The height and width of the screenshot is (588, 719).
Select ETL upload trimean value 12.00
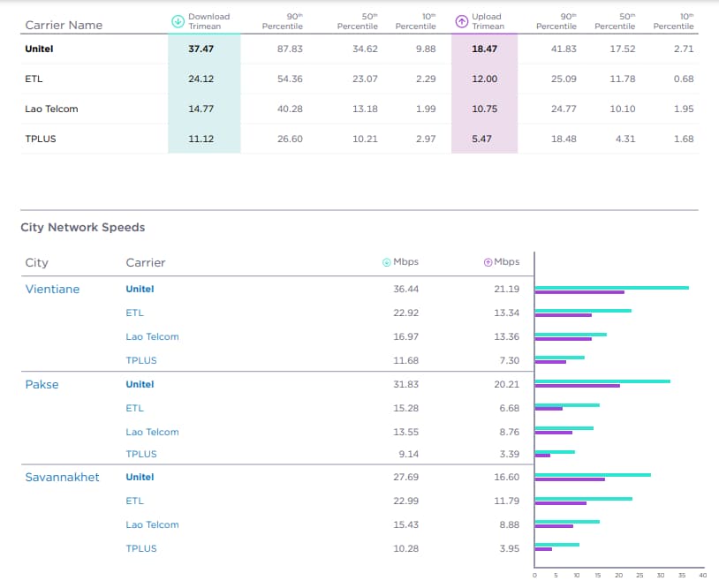[485, 79]
